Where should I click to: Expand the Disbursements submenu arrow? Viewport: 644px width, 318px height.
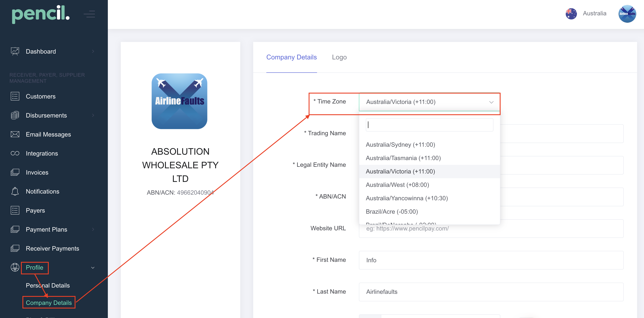point(93,115)
